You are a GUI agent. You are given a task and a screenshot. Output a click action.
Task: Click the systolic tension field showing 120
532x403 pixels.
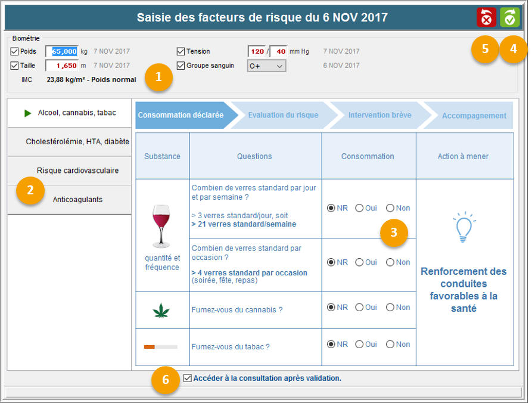(x=257, y=51)
